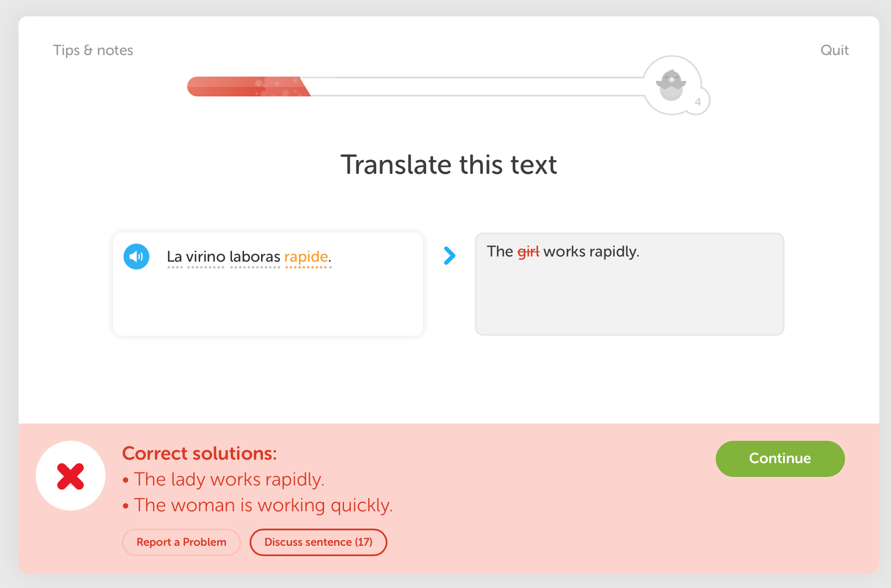Viewport: 891px width, 588px height.
Task: Click the number 4 badge by the mascot
Action: click(x=698, y=102)
